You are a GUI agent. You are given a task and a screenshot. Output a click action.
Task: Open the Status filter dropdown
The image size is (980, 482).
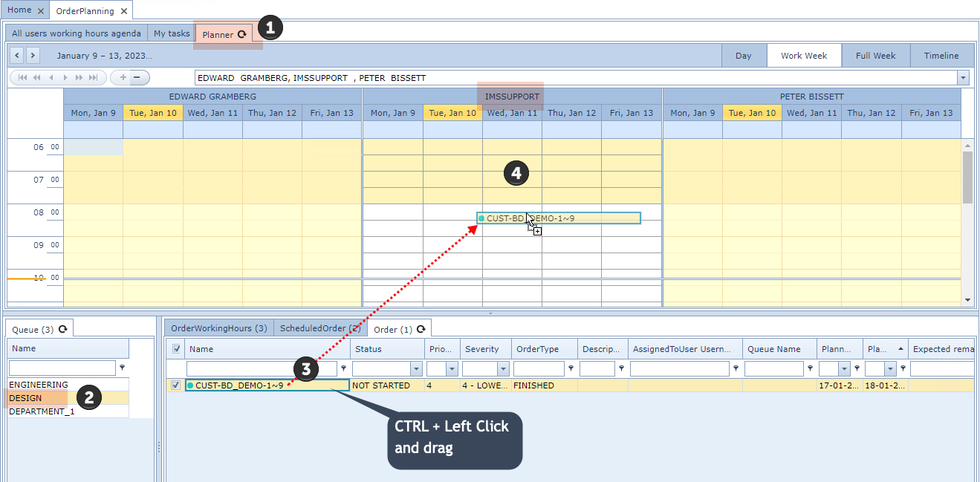pos(415,369)
